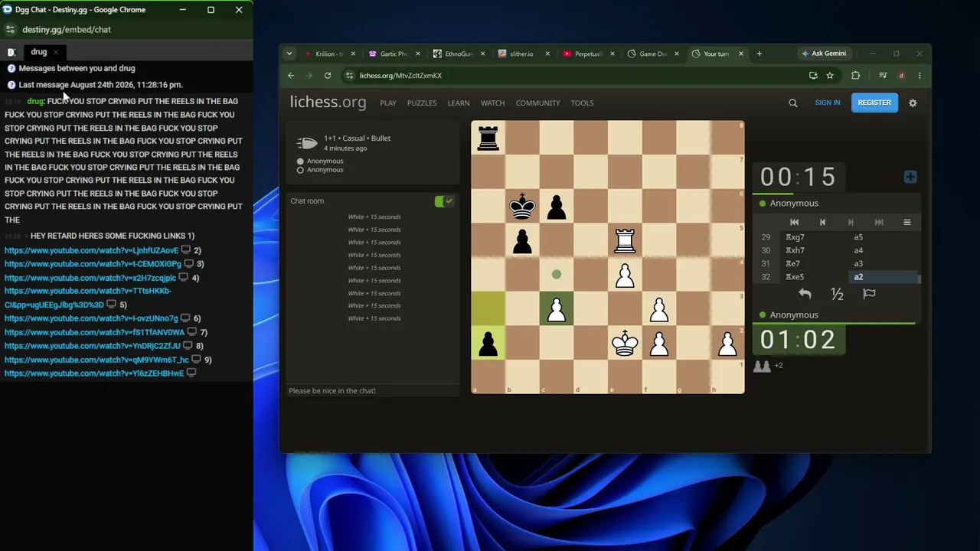
Task: Click the SIGN IN link
Action: click(x=828, y=103)
